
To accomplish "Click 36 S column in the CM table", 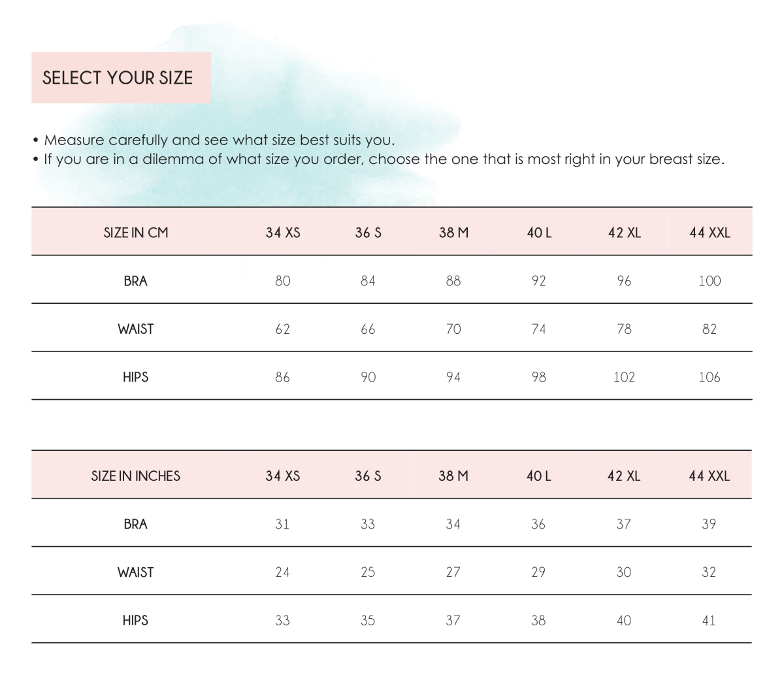I will point(368,232).
